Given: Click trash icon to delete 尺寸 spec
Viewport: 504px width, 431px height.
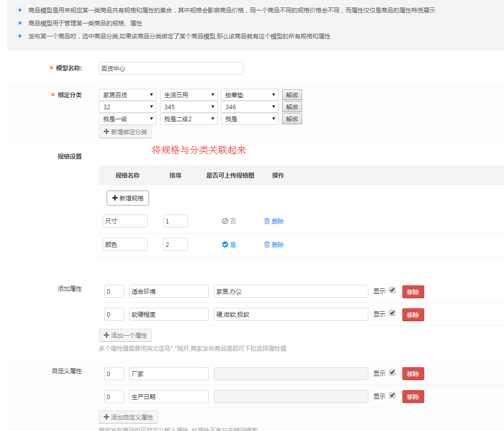Looking at the screenshot, I should coord(267,221).
